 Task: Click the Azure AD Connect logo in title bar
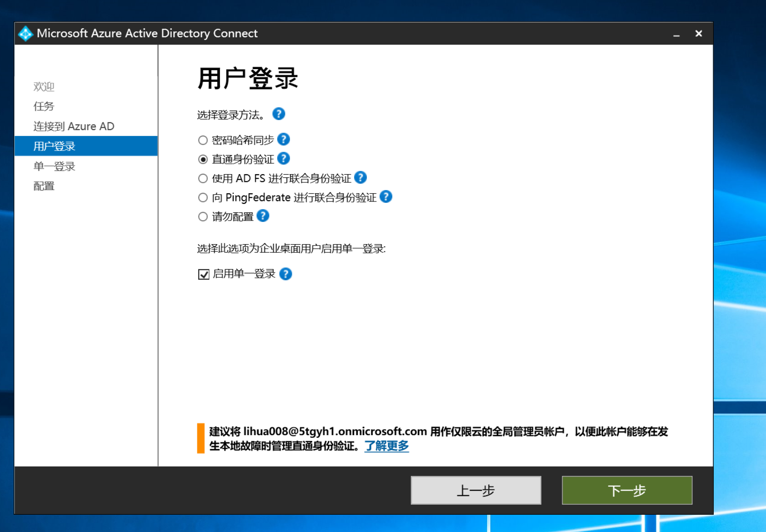(x=25, y=33)
